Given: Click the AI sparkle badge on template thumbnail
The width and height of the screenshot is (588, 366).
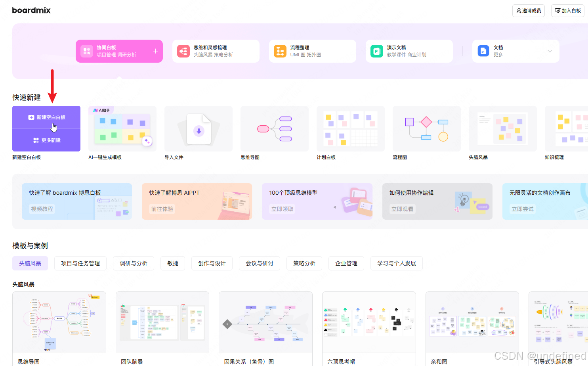Looking at the screenshot, I should pos(147,141).
